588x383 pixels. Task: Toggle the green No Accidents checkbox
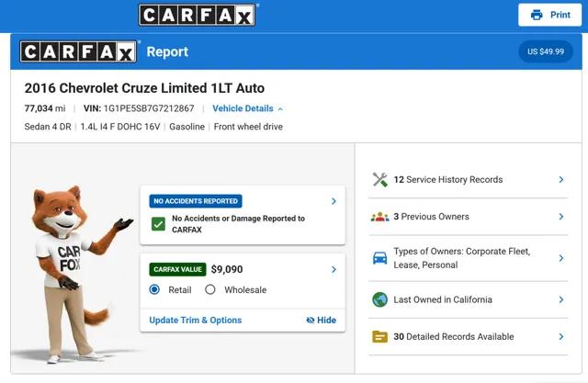[x=158, y=224]
